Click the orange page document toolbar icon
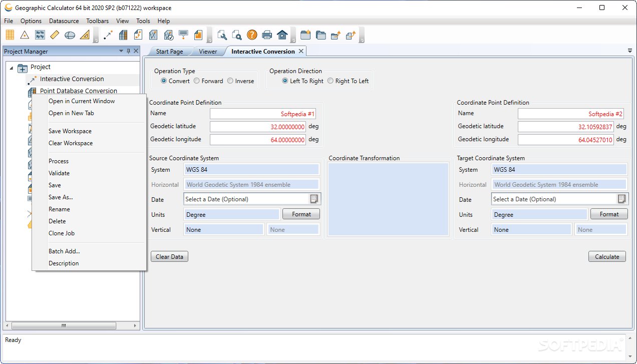 coord(198,35)
